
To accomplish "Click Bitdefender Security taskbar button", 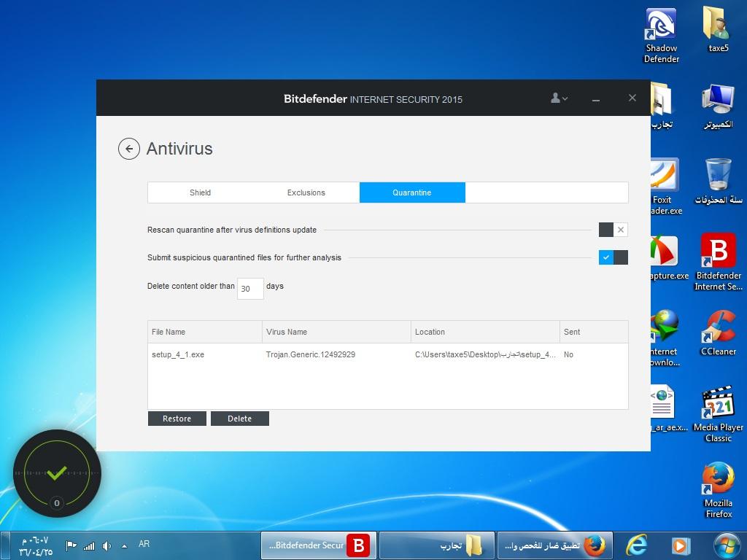I will (x=318, y=545).
